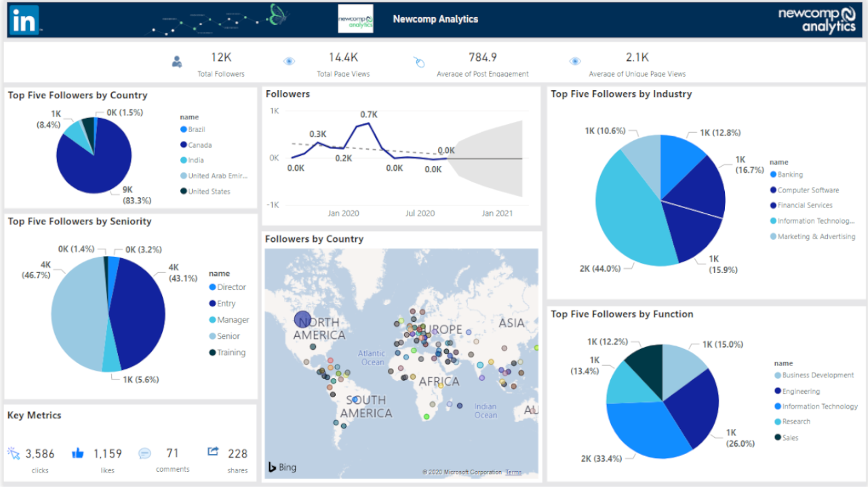Click the Post Engagement mouse icon
Viewport: 868px width, 488px height.
coord(419,62)
